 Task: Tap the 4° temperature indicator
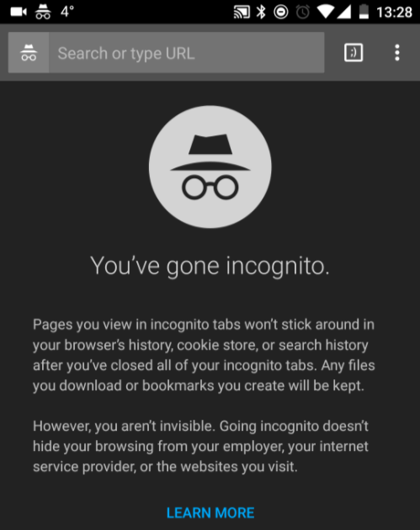coord(67,12)
